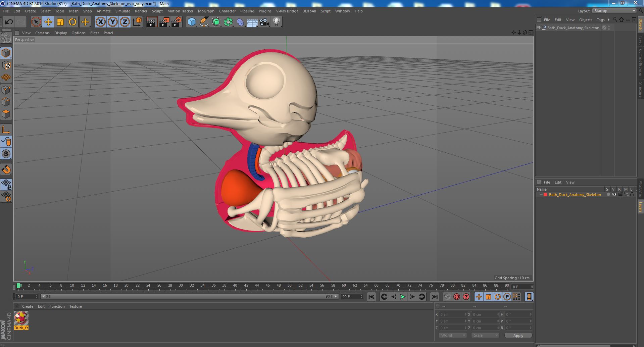
Task: Click the Record Active Objects button
Action: click(447, 297)
